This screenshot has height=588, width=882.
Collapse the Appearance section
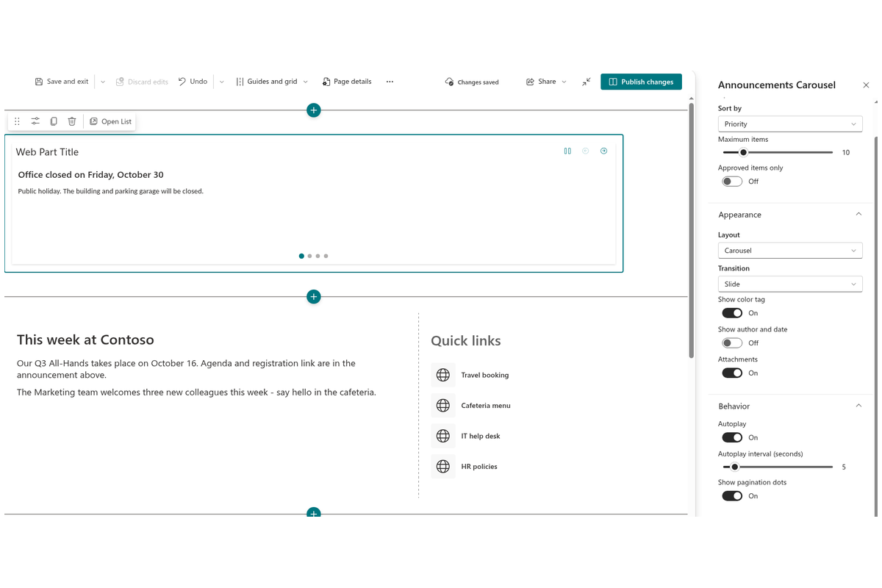point(858,215)
